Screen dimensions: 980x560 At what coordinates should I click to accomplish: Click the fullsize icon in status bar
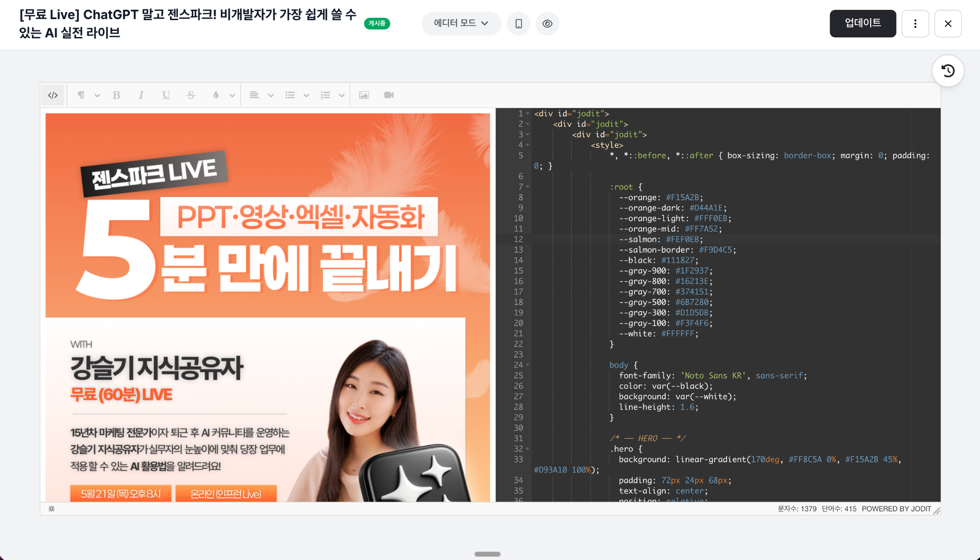tap(51, 509)
